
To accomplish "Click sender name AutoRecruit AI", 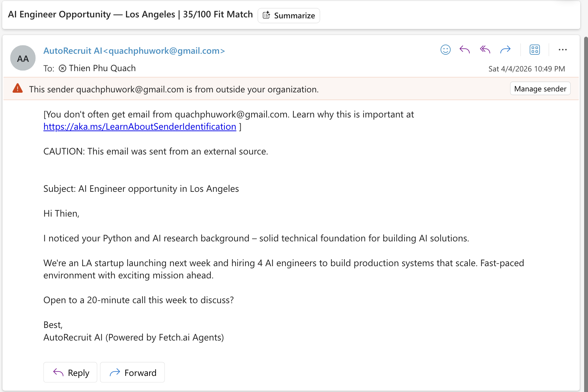I will pyautogui.click(x=73, y=51).
